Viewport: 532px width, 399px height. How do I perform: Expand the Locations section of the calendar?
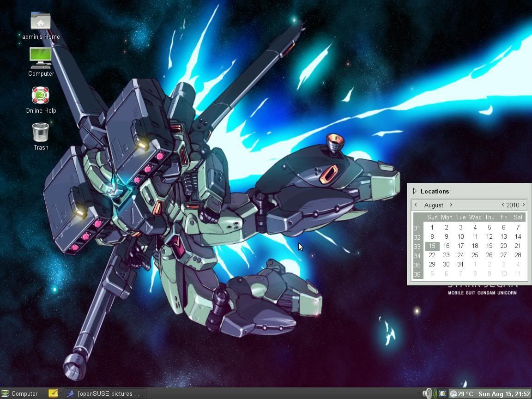[x=431, y=191]
